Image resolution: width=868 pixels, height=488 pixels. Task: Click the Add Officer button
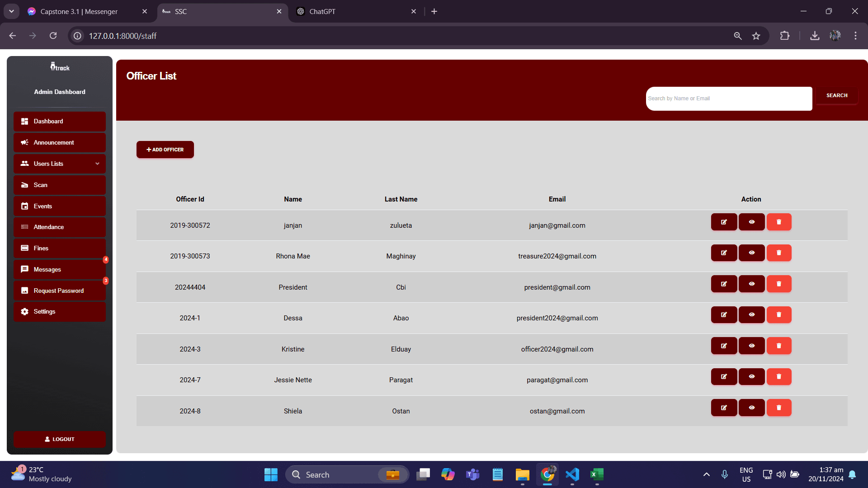coord(165,150)
